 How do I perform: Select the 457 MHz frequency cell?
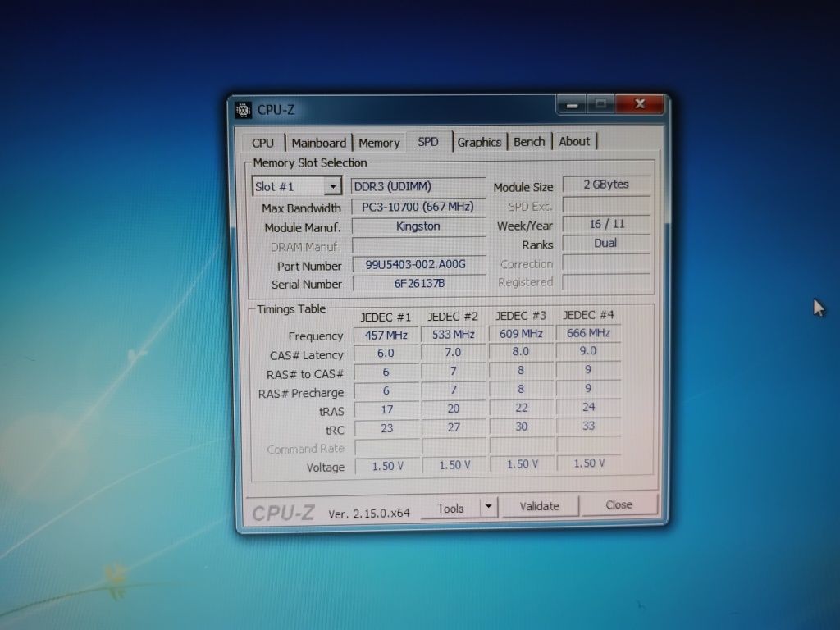coord(386,336)
